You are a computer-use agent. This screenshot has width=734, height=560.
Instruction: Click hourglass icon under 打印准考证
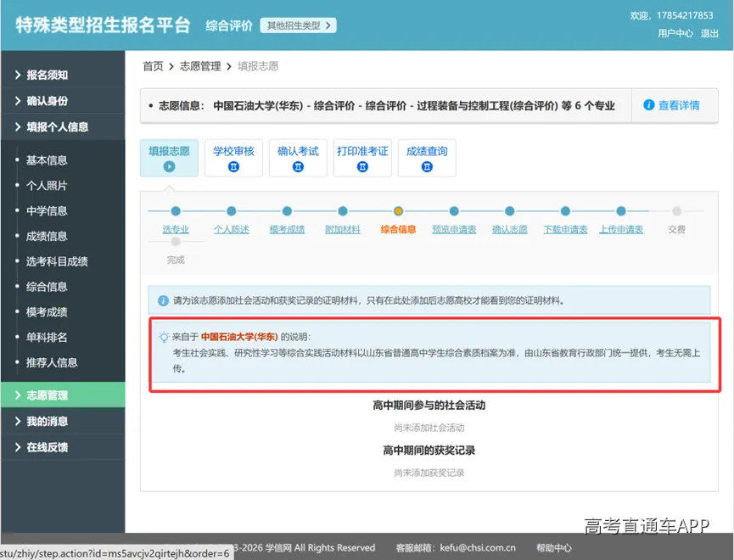(362, 166)
